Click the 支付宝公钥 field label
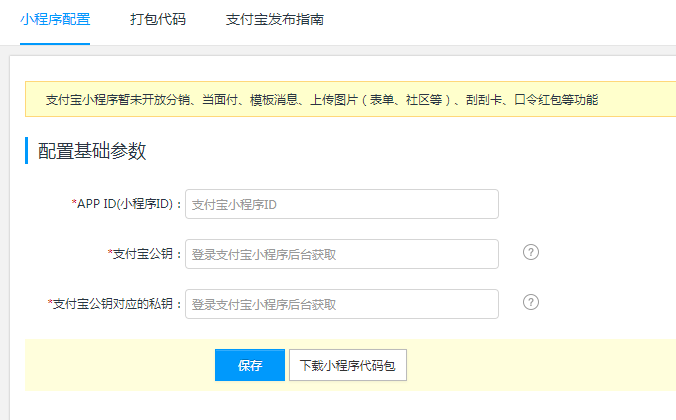676x420 pixels. [x=148, y=254]
